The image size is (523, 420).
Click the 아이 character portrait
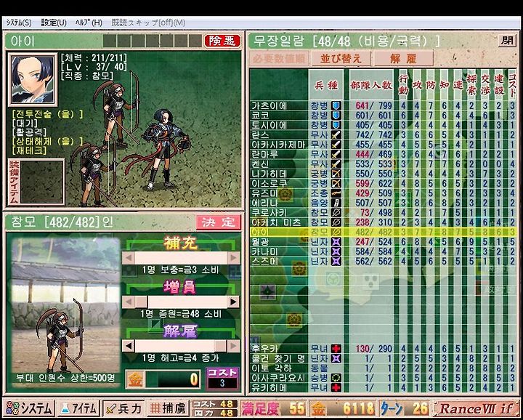(x=33, y=80)
